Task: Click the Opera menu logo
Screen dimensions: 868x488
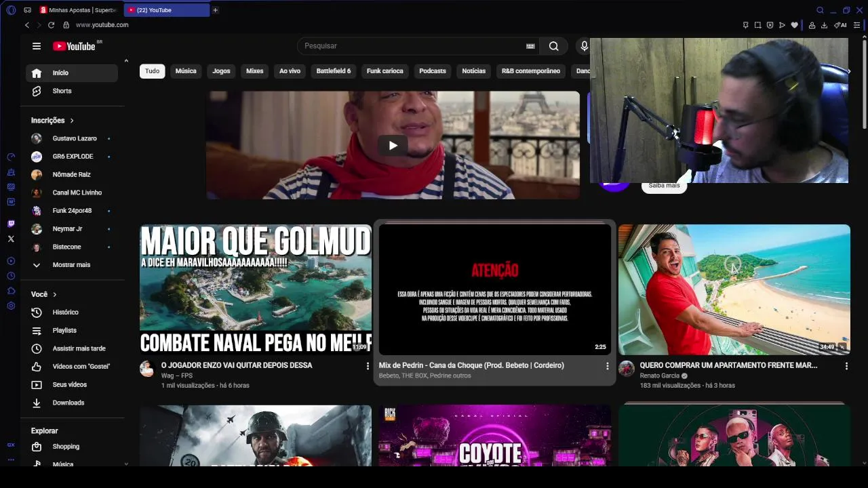Action: click(x=11, y=10)
